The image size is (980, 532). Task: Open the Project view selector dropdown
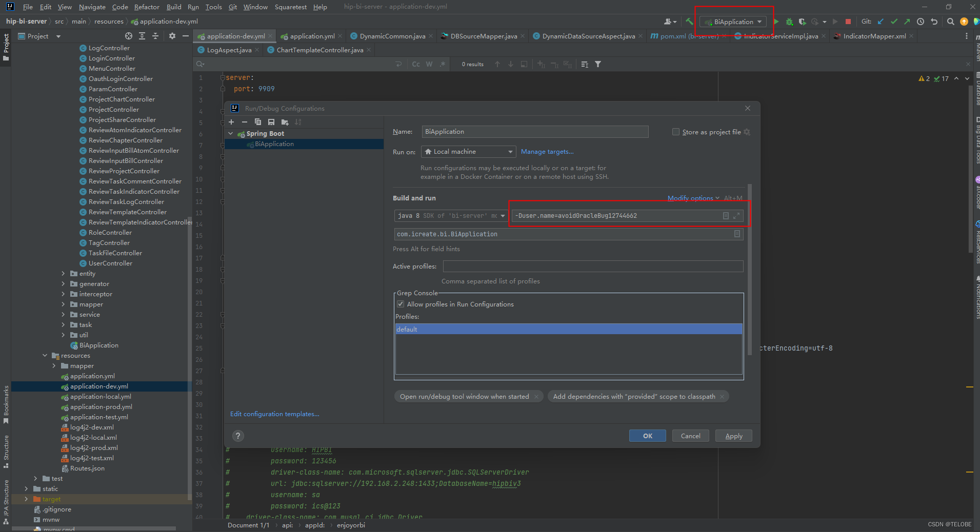[39, 36]
